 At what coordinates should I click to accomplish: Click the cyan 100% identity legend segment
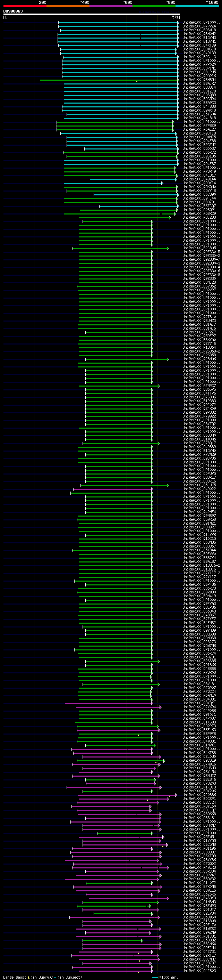click(x=197, y=6)
